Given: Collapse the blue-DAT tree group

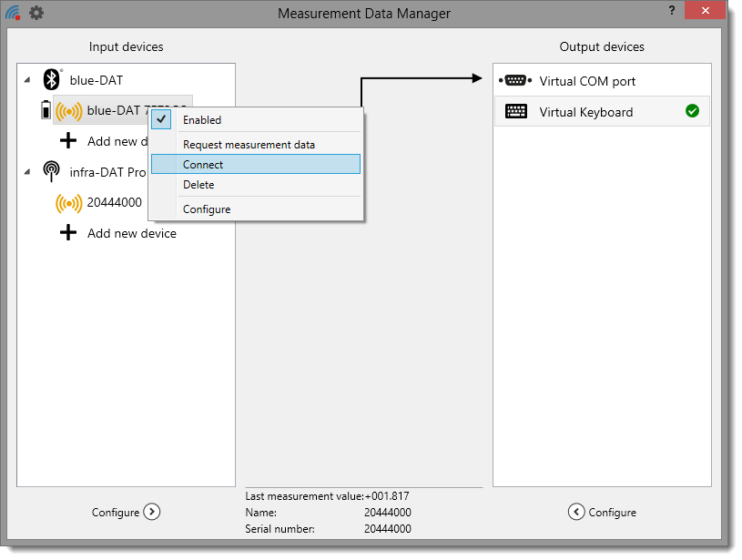Looking at the screenshot, I should click(x=26, y=80).
